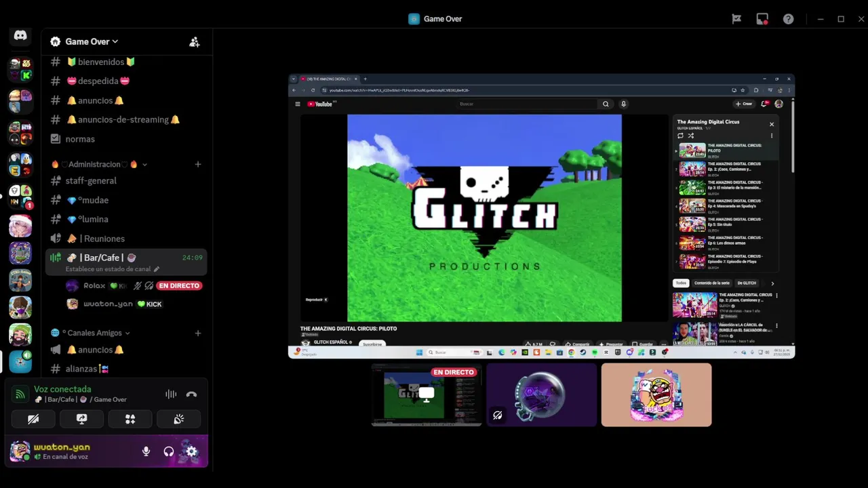Toggle microphone mute in user panel

pyautogui.click(x=146, y=451)
